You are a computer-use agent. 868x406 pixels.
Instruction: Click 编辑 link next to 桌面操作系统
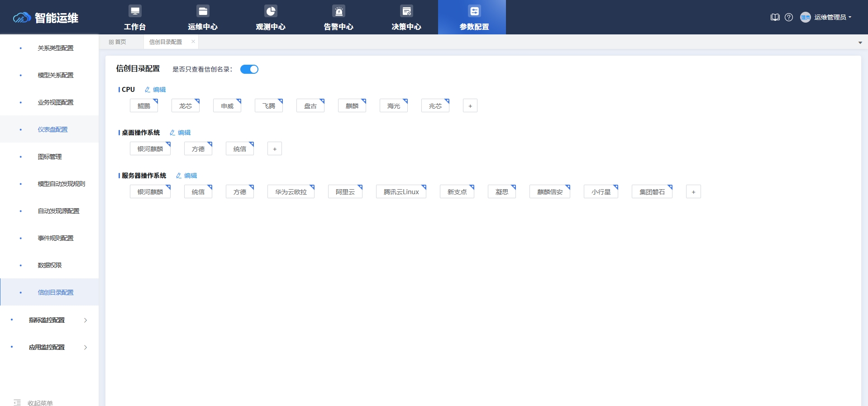coord(181,133)
